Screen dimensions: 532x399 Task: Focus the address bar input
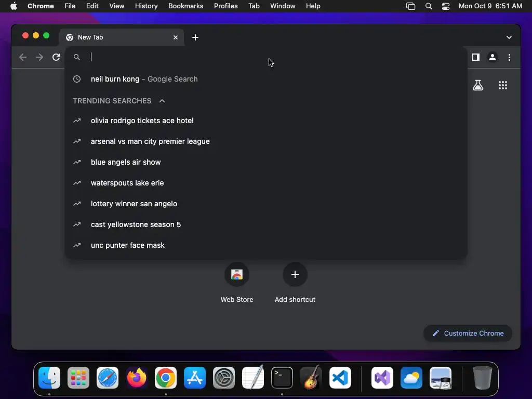coord(265,57)
